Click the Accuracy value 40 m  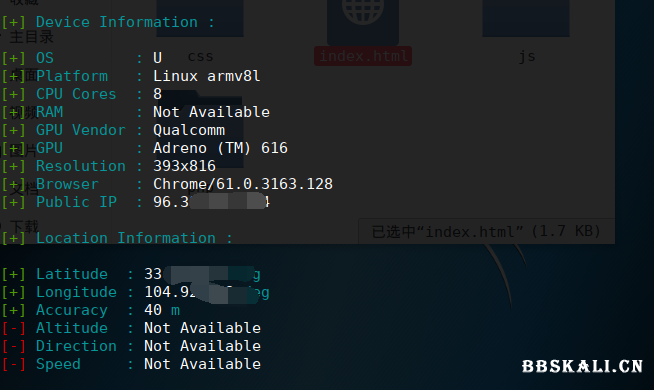coord(162,310)
